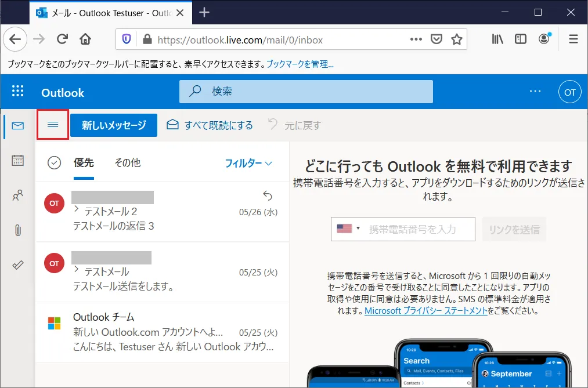Go back with the browser back arrow

[x=15, y=39]
